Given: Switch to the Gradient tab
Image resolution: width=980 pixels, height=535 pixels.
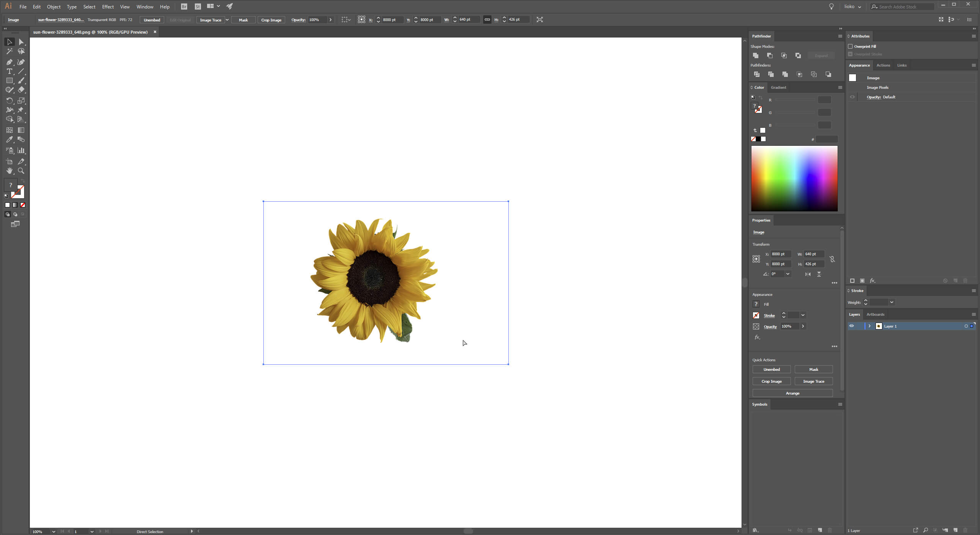Looking at the screenshot, I should point(779,87).
